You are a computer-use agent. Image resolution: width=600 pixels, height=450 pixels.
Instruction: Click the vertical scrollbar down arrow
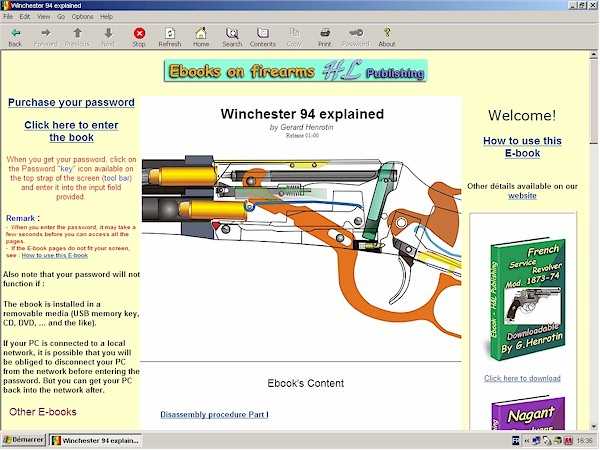coord(593,426)
